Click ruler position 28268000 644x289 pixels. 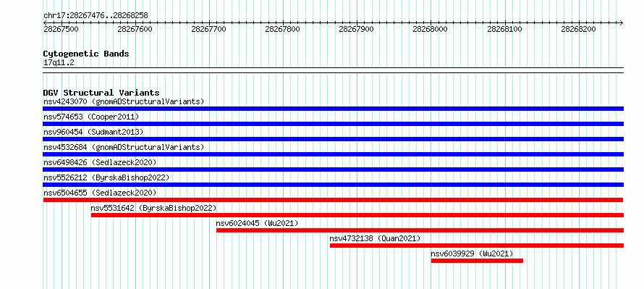(430, 29)
